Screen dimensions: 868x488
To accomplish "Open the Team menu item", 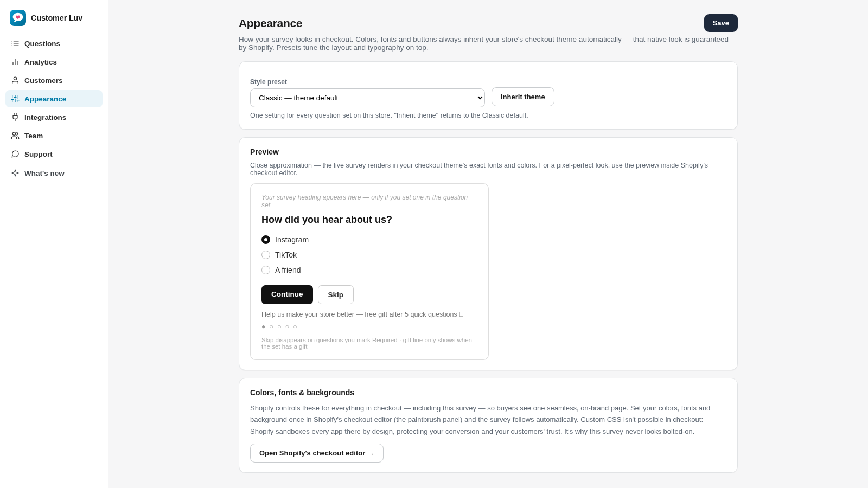I will pyautogui.click(x=54, y=136).
